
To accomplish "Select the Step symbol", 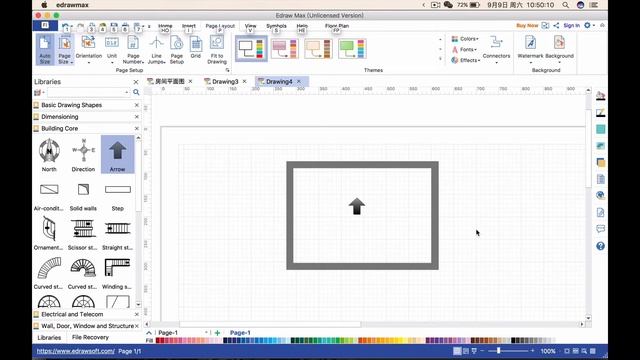I will tap(118, 196).
